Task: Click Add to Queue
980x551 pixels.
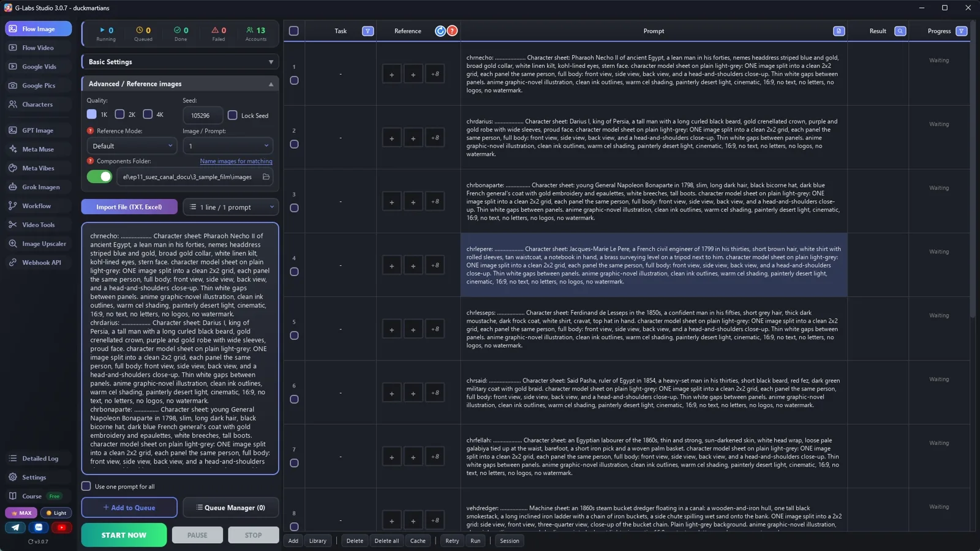Action: [129, 508]
